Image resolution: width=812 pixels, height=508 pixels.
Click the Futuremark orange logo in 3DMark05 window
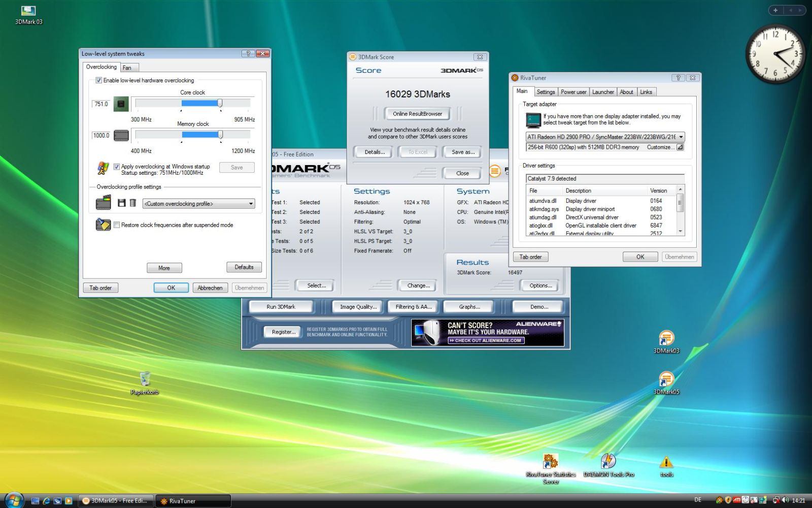coord(495,171)
